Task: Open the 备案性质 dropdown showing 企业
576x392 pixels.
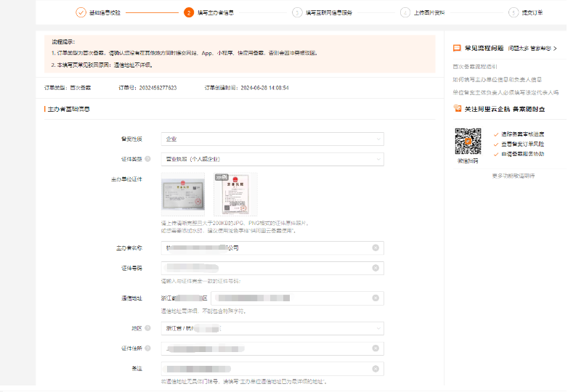Action: 272,139
